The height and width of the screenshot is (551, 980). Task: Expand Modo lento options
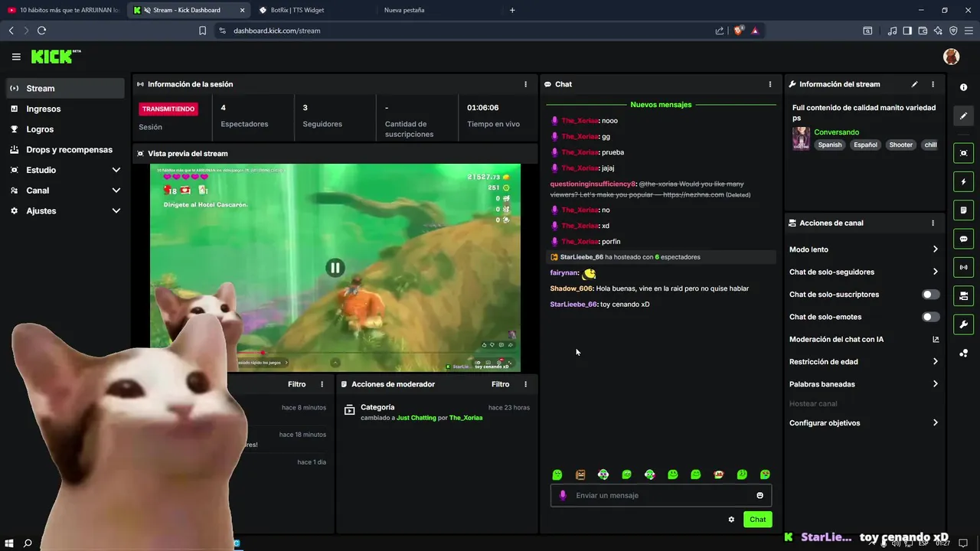pyautogui.click(x=864, y=249)
